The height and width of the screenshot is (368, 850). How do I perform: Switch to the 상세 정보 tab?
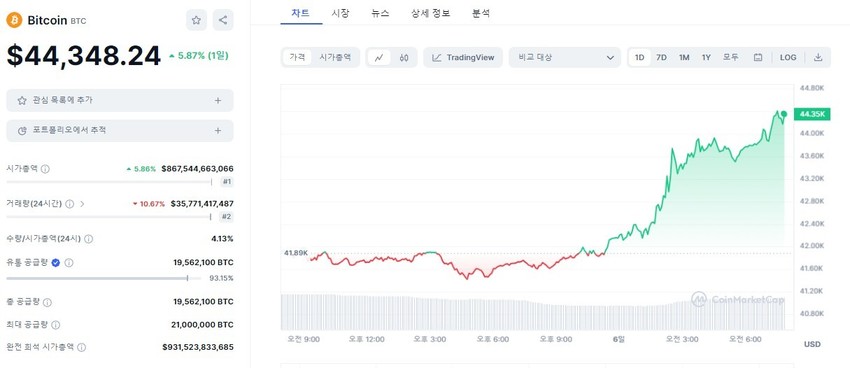(x=430, y=14)
